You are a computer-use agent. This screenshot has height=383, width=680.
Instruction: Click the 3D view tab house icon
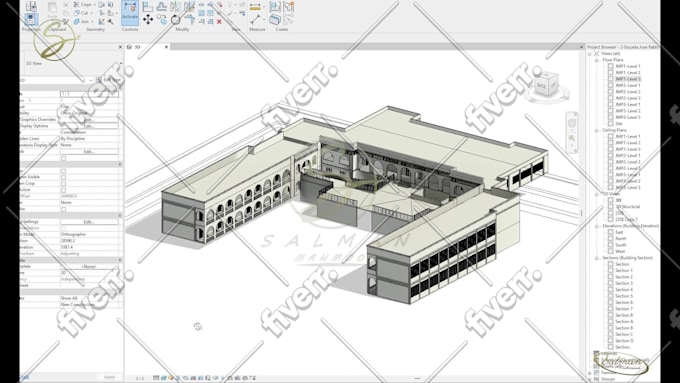coord(129,47)
